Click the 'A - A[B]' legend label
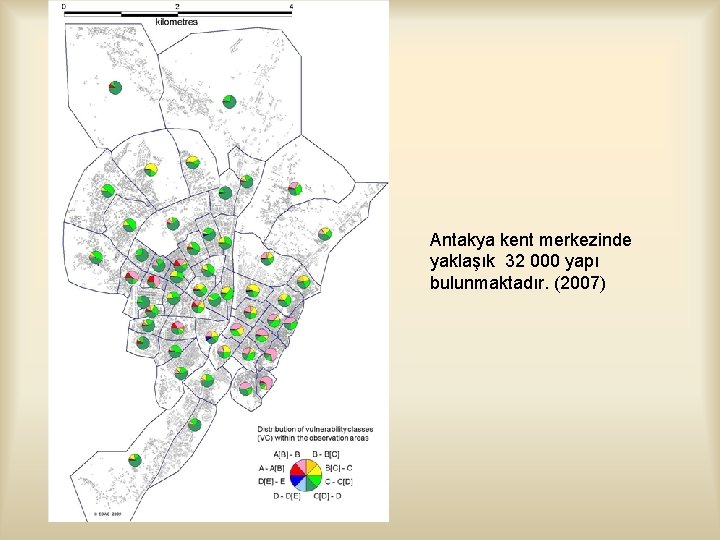Viewport: 720px width, 540px height. pyautogui.click(x=272, y=468)
